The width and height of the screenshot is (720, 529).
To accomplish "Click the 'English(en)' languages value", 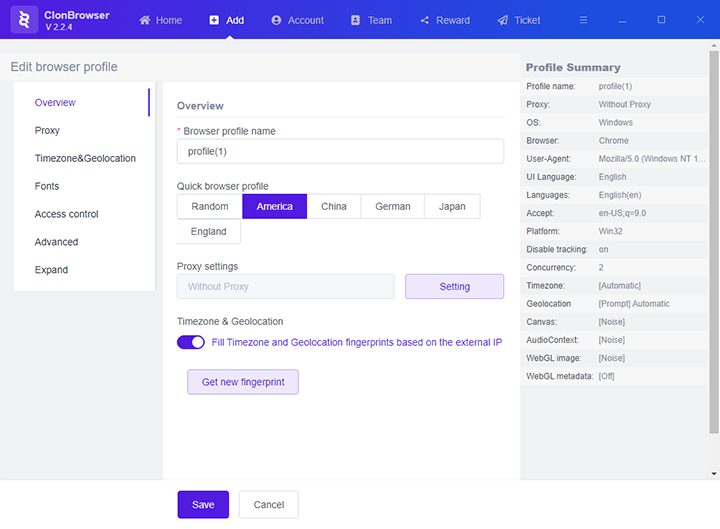I will click(x=620, y=195).
